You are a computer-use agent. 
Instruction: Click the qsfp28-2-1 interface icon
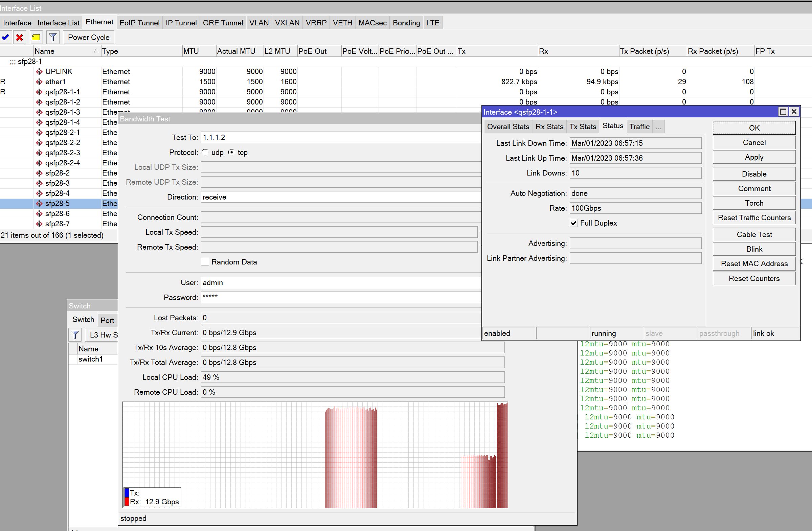click(x=39, y=133)
